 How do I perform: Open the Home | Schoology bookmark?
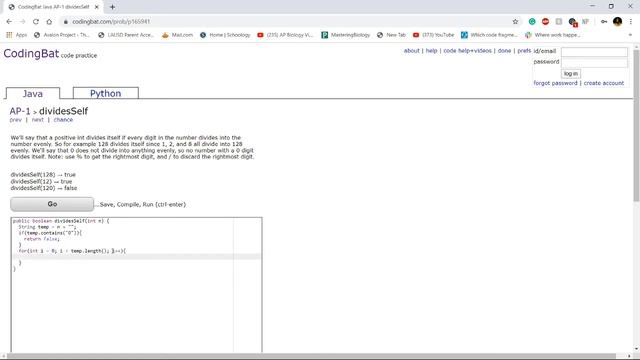[225, 35]
